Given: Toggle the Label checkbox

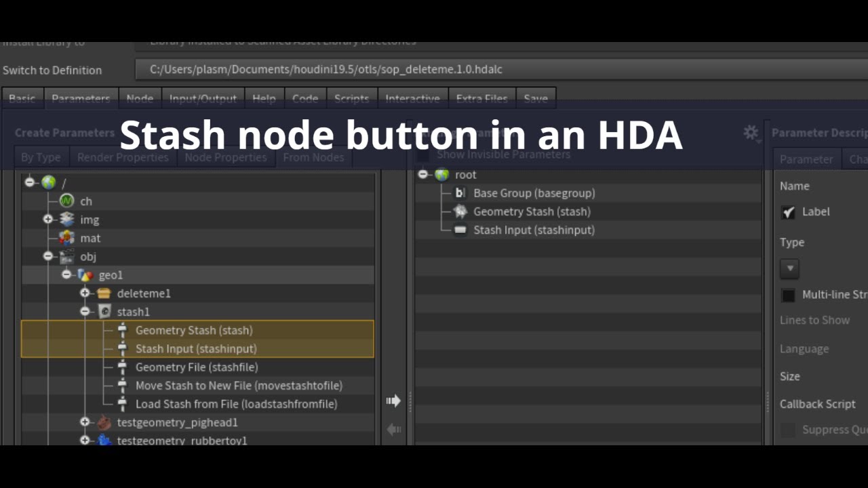Looking at the screenshot, I should tap(788, 212).
